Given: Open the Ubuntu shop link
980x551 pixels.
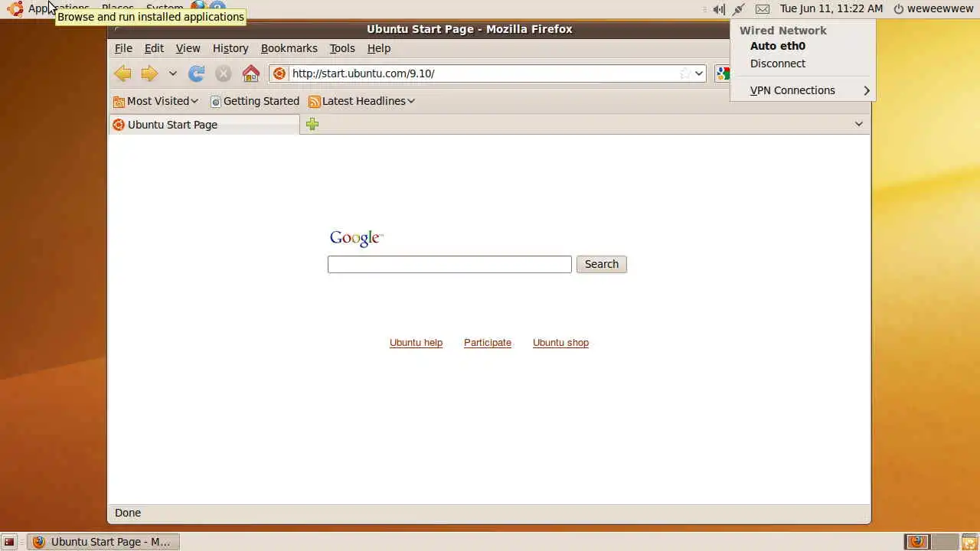Looking at the screenshot, I should point(560,343).
